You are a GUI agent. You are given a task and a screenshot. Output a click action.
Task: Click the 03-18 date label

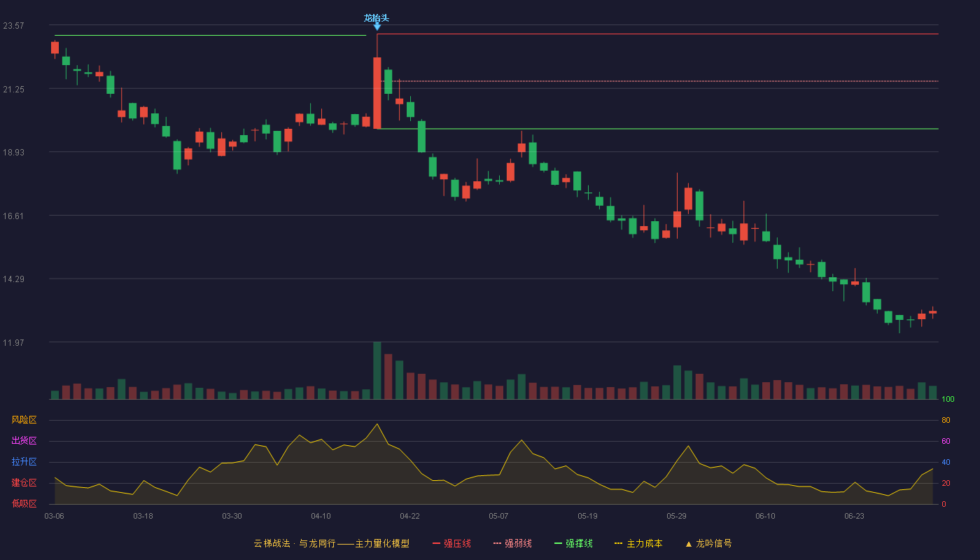click(x=143, y=516)
